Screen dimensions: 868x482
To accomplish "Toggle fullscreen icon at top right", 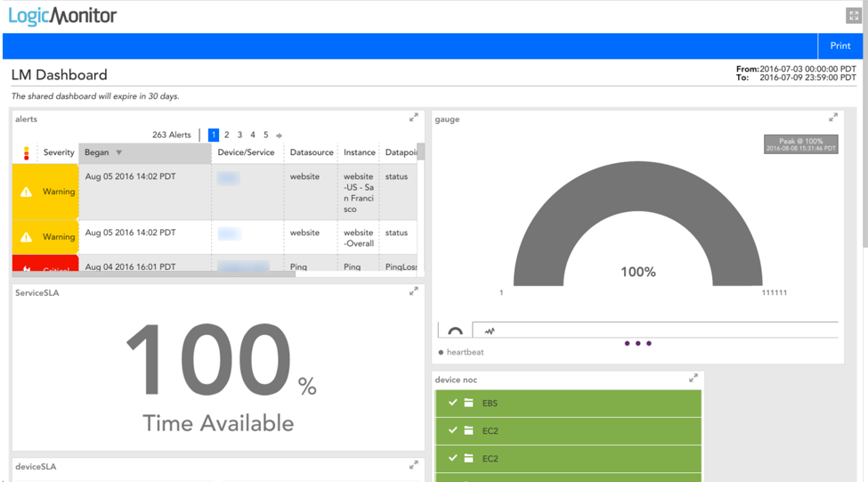I will pos(853,15).
